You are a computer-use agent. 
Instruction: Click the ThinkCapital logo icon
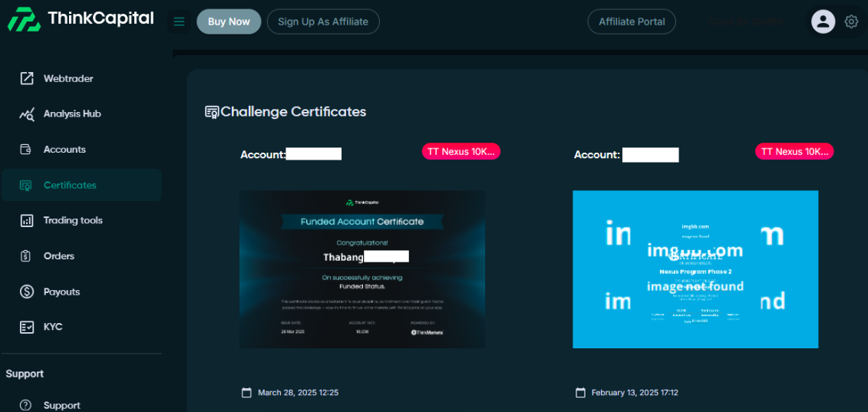pyautogui.click(x=24, y=19)
